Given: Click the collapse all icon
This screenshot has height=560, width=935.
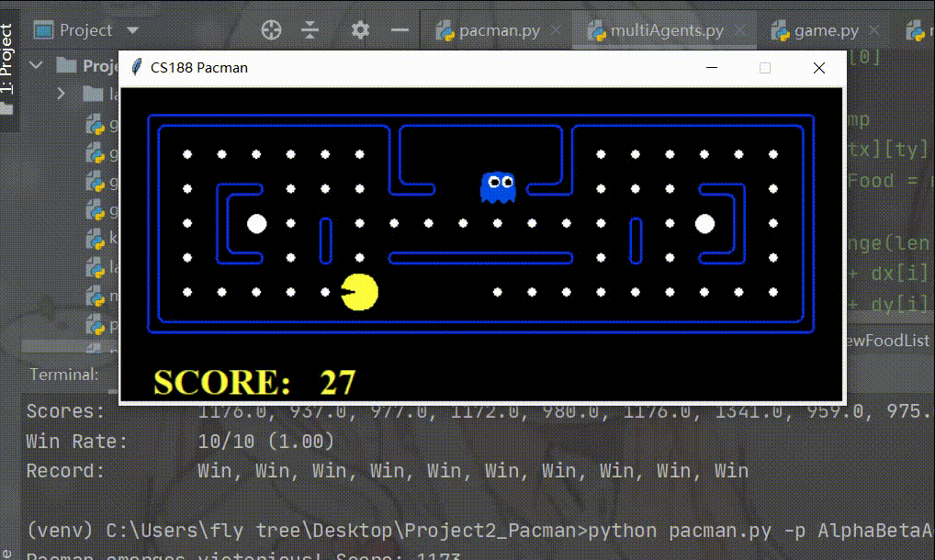Looking at the screenshot, I should pyautogui.click(x=310, y=29).
